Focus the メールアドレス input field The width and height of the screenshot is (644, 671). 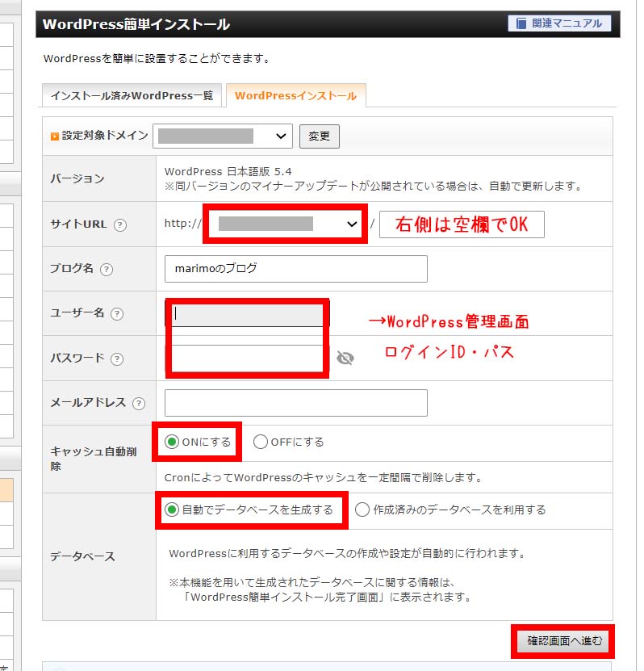[x=295, y=403]
